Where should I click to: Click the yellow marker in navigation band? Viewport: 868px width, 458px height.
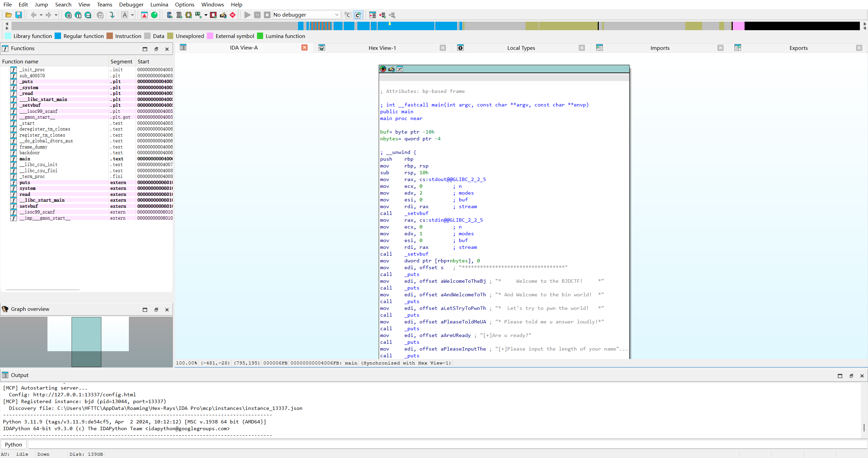[x=390, y=24]
